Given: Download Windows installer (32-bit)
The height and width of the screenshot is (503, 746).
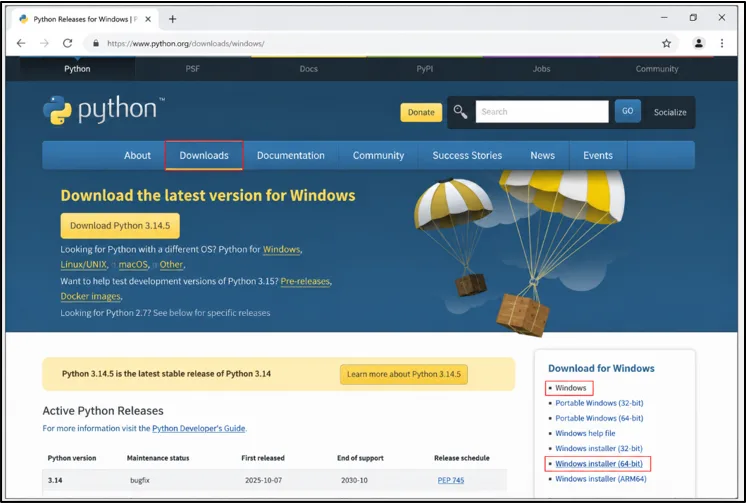Looking at the screenshot, I should coord(599,449).
